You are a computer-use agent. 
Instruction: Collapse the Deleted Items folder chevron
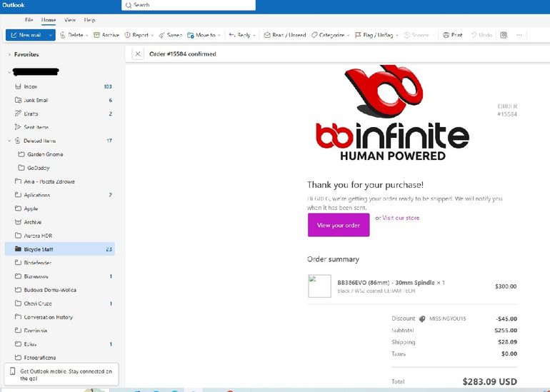pos(9,141)
